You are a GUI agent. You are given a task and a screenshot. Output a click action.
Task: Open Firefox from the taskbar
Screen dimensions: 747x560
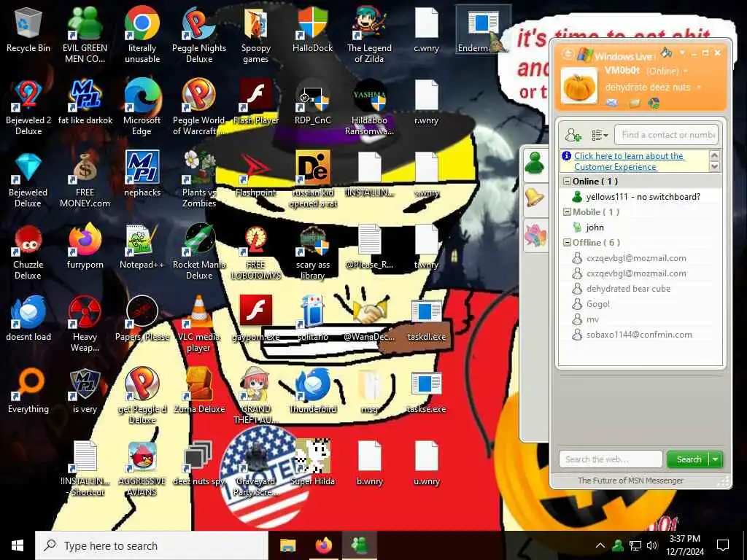tap(323, 545)
